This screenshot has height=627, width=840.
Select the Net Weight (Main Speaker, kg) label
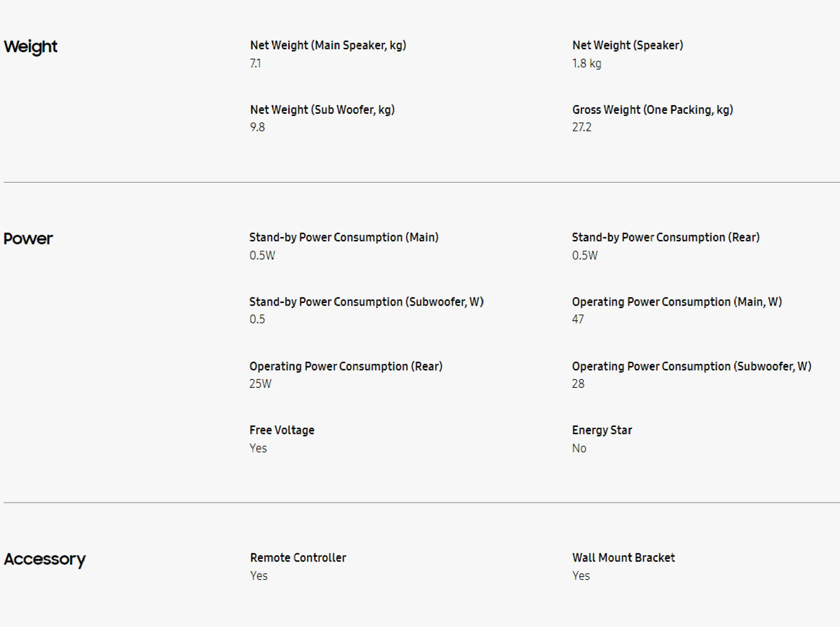coord(328,45)
